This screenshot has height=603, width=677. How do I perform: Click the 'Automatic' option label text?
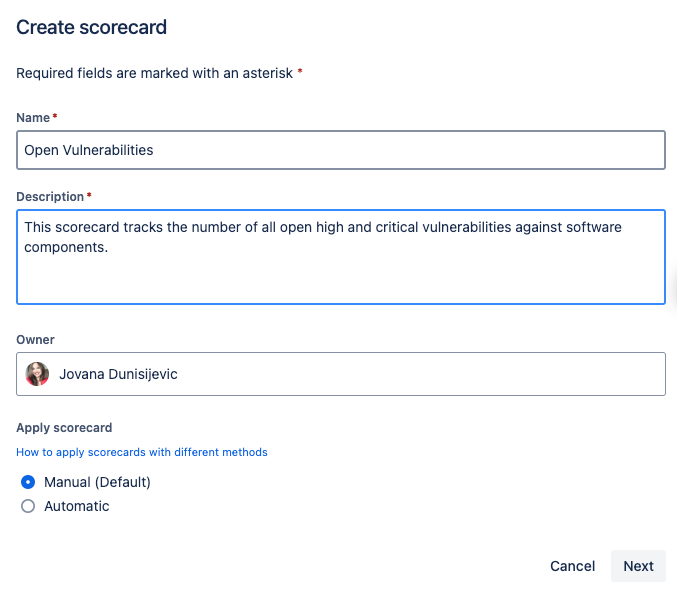click(76, 506)
